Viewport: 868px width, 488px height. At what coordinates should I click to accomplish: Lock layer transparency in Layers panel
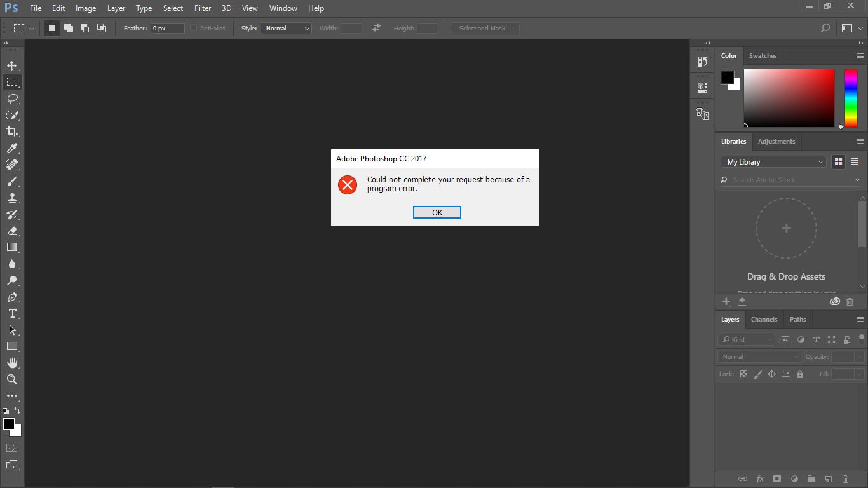pyautogui.click(x=743, y=374)
